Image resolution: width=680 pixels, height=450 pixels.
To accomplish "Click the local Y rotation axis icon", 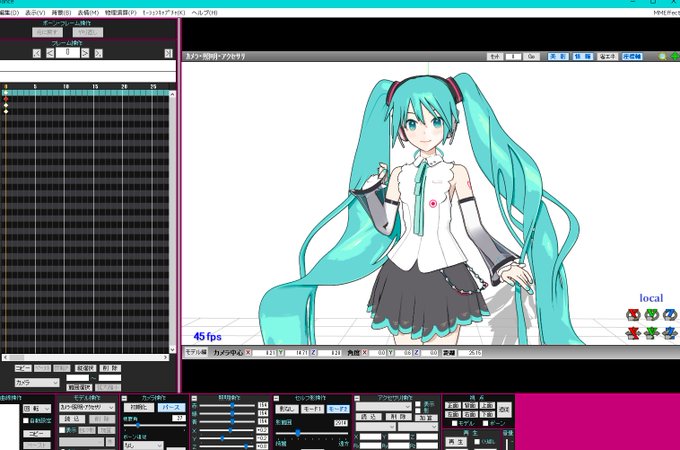I will [652, 315].
